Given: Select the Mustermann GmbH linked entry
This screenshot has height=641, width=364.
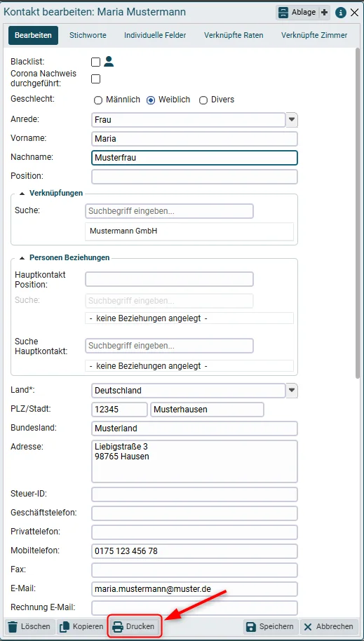Looking at the screenshot, I should [x=189, y=231].
